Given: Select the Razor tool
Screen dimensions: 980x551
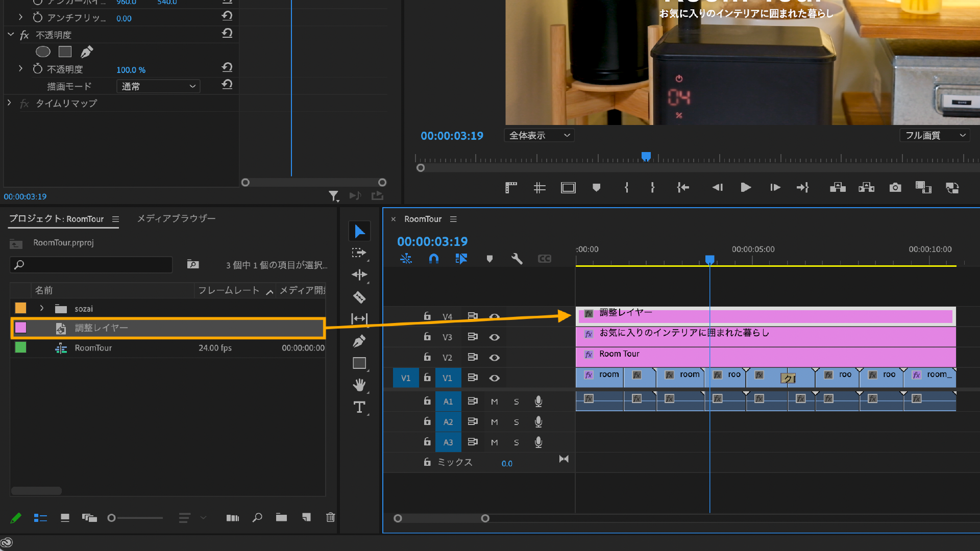Looking at the screenshot, I should (359, 297).
